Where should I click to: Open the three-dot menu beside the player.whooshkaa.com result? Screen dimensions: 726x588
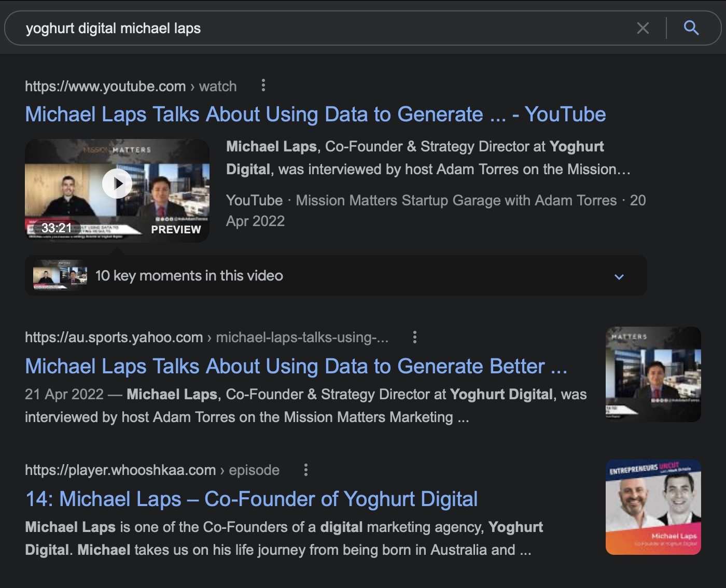point(306,470)
